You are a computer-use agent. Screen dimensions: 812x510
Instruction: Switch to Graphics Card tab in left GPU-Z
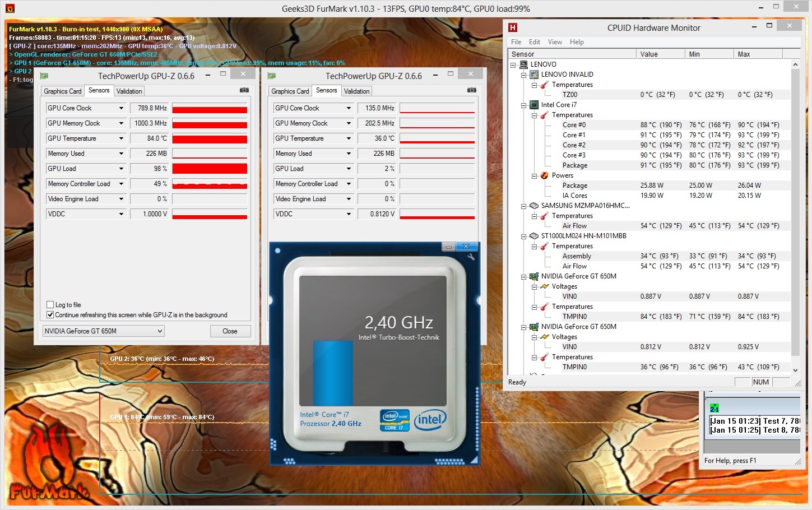(x=63, y=91)
